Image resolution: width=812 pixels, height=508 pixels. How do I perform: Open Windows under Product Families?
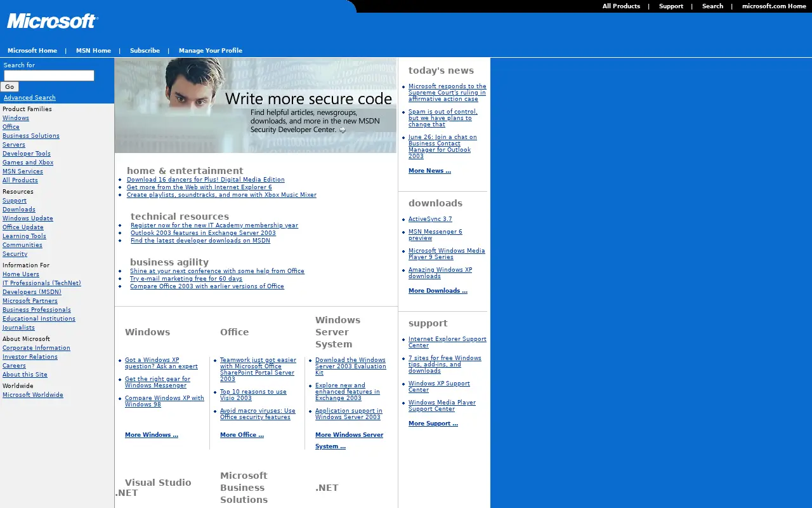(x=16, y=118)
